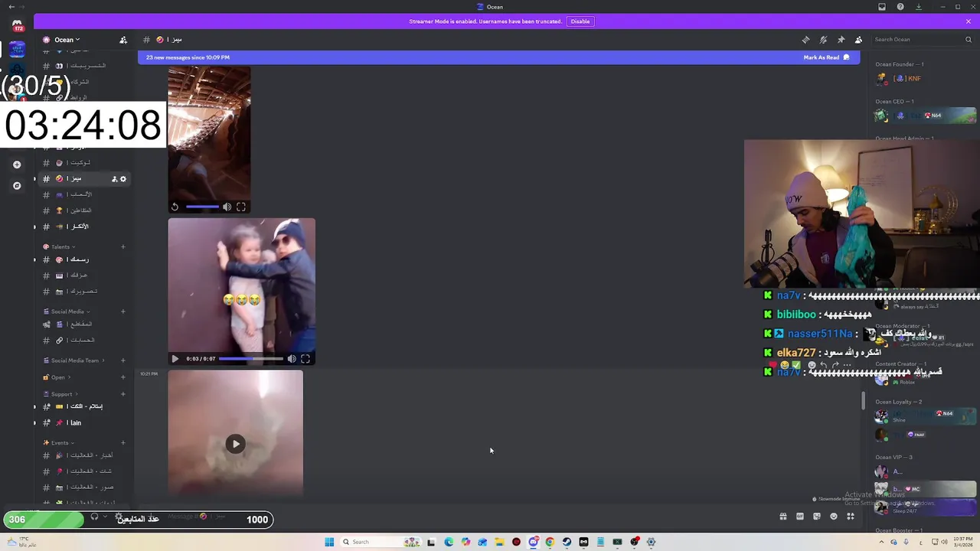
Task: Create channel in Support category plus
Action: [x=123, y=394]
